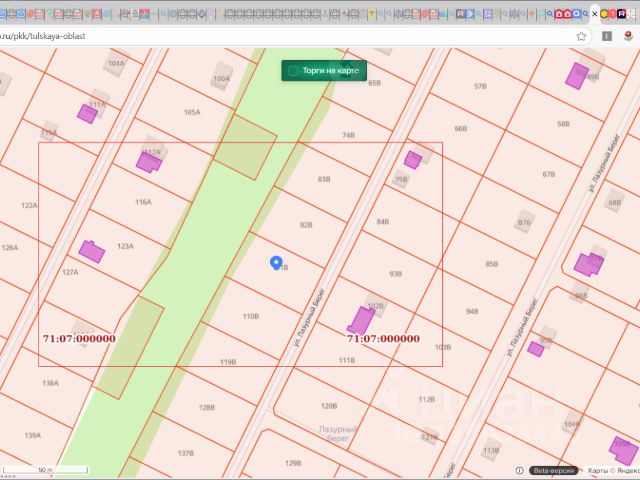Image resolution: width=640 pixels, height=480 pixels.
Task: Select the purple building by parcel 112A
Action: (149, 162)
